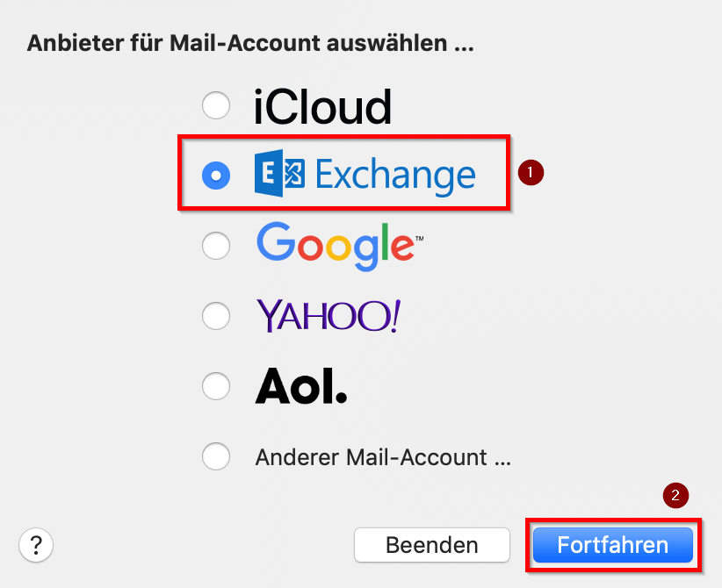Click the Exchange wordmark text
The width and height of the screenshot is (722, 588).
pos(394,175)
